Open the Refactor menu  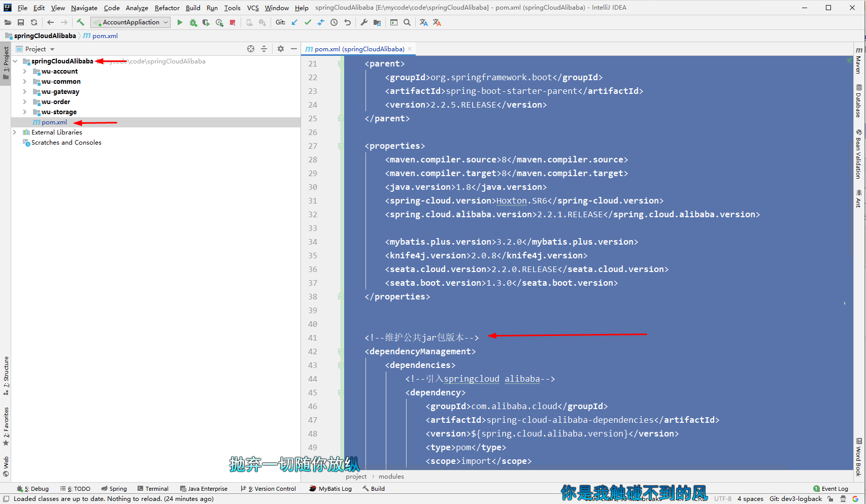tap(167, 8)
